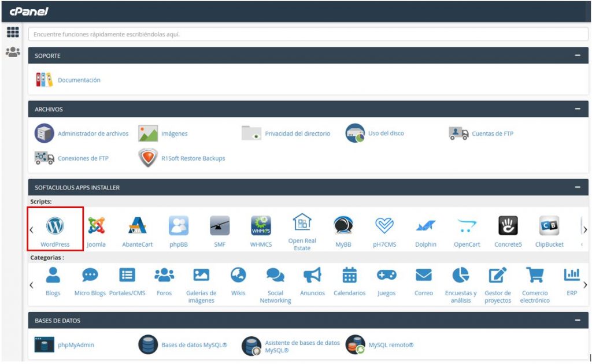Screen dimensions: 592x364
Task: Click the cPanel logo
Action: pyautogui.click(x=29, y=12)
